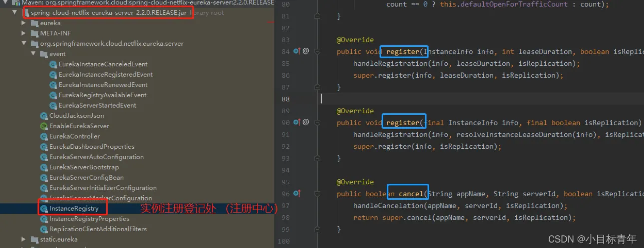
Task: Click the @Override annotation on line 95
Action: 355,182
